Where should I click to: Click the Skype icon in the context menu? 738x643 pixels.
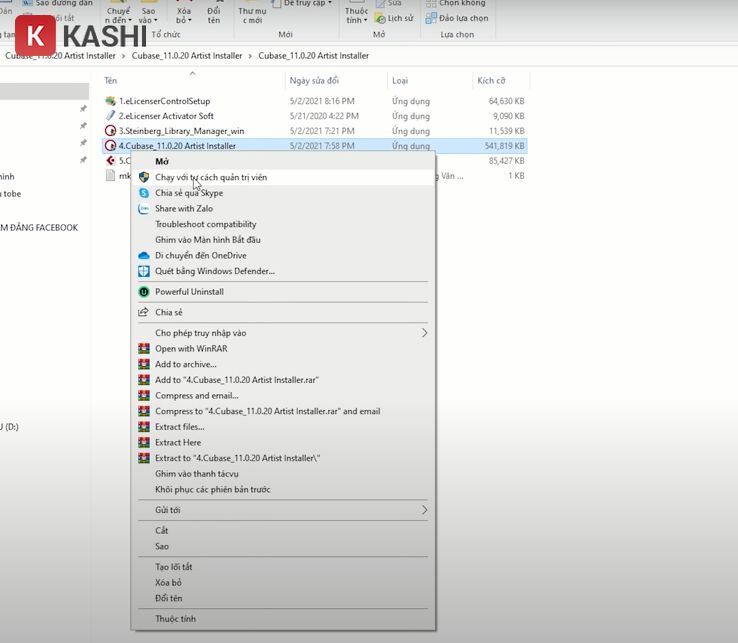[x=144, y=193]
